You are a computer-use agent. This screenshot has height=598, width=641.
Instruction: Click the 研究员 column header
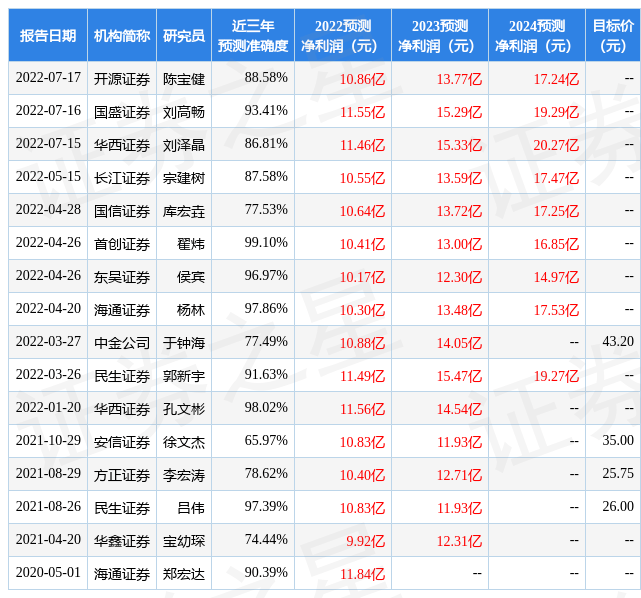click(x=184, y=36)
